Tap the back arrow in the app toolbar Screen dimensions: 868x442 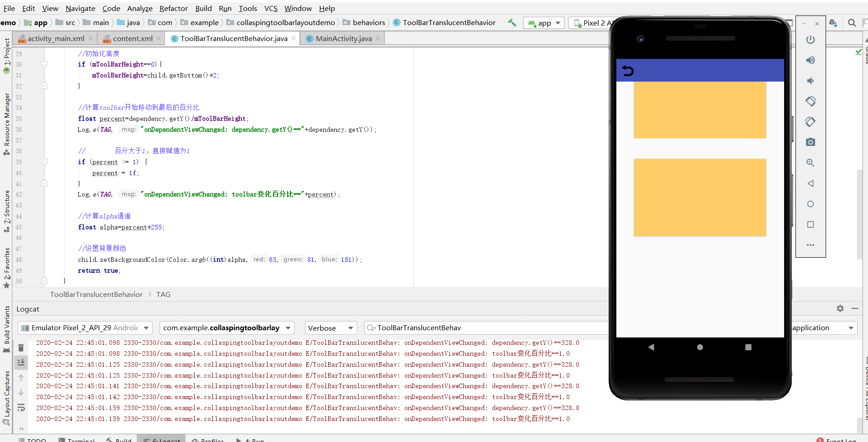coord(628,71)
